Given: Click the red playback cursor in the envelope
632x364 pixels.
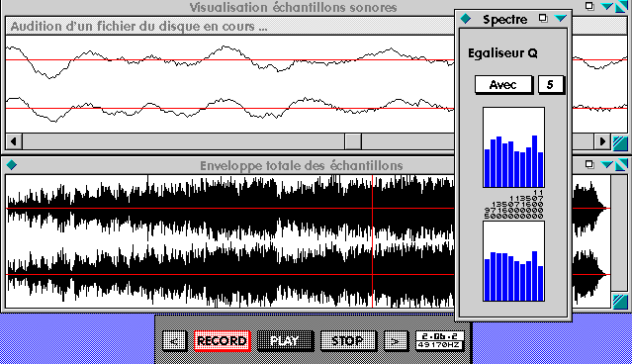Looking at the screenshot, I should (x=373, y=241).
